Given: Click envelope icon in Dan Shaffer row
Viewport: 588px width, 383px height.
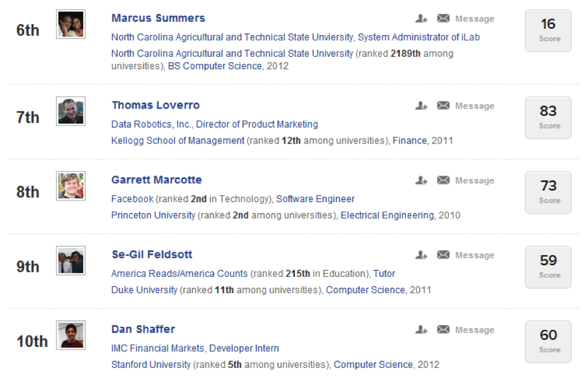Looking at the screenshot, I should 443,330.
